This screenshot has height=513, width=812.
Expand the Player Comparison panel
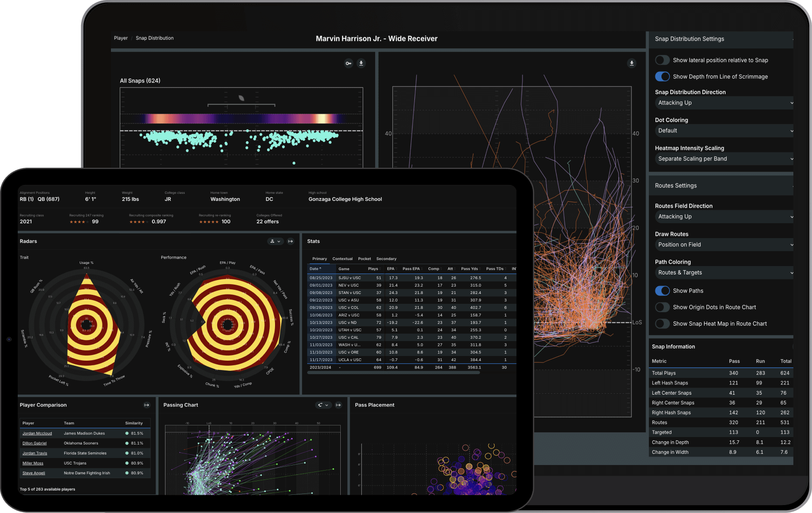coord(147,405)
